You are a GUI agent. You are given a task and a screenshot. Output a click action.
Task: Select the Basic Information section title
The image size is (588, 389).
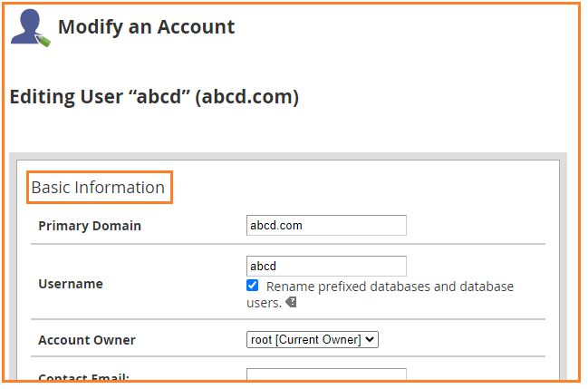click(98, 188)
